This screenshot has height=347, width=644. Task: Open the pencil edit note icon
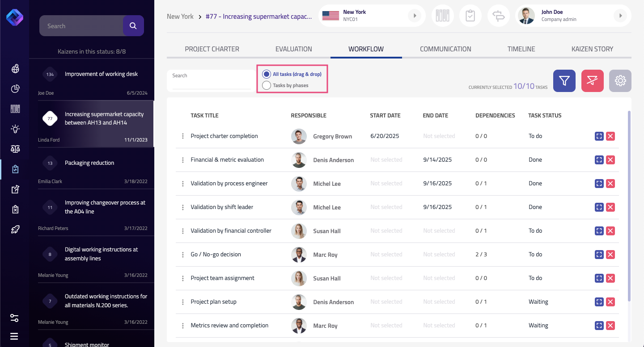[x=15, y=189]
